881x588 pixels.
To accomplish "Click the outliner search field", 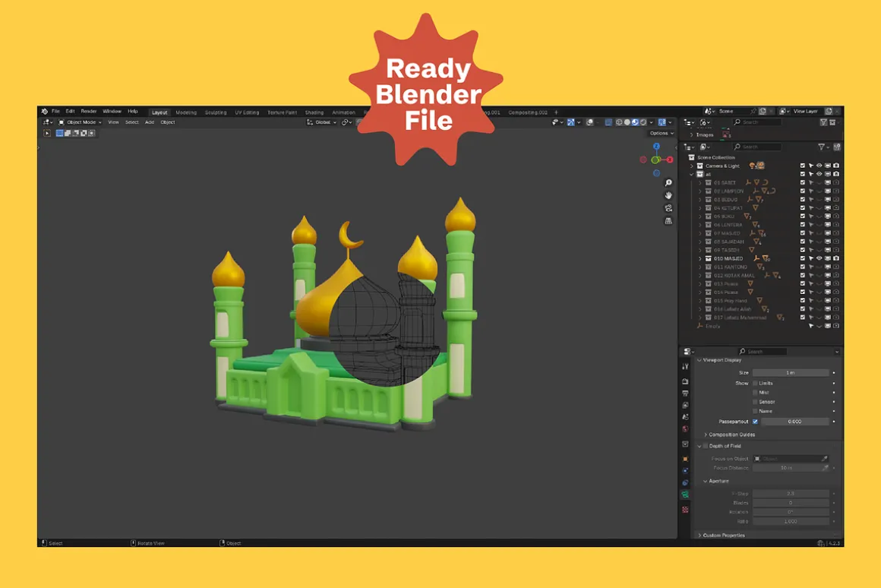I will (757, 147).
